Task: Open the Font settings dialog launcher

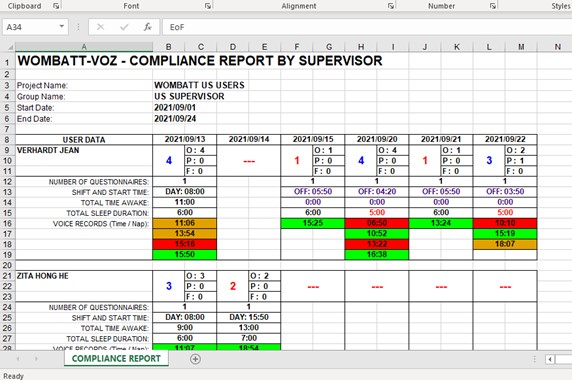Action: tap(208, 6)
